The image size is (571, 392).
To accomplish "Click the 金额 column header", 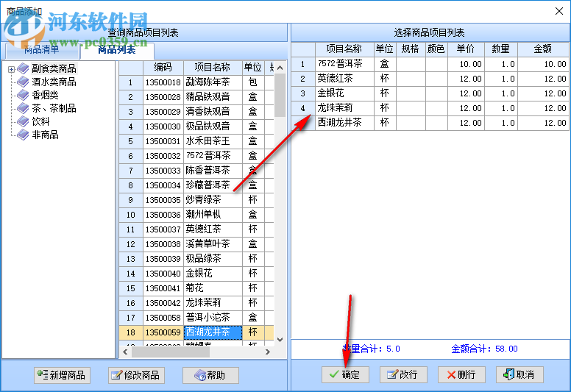I will (543, 49).
